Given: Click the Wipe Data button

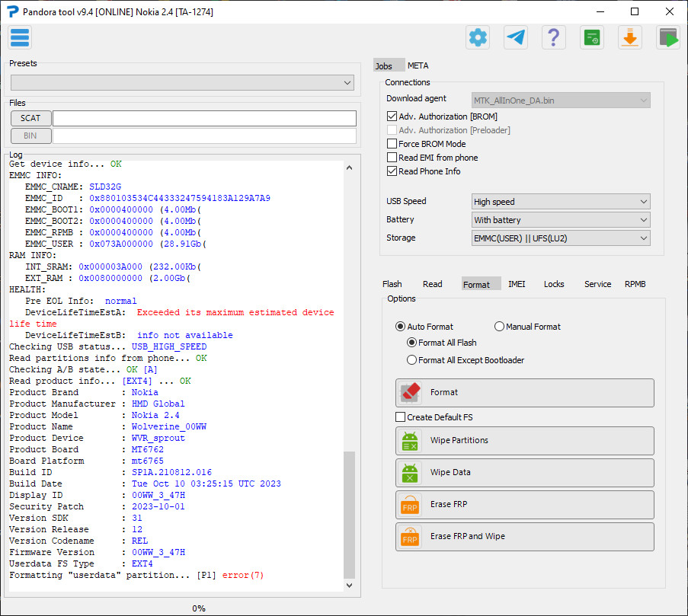Looking at the screenshot, I should point(525,473).
